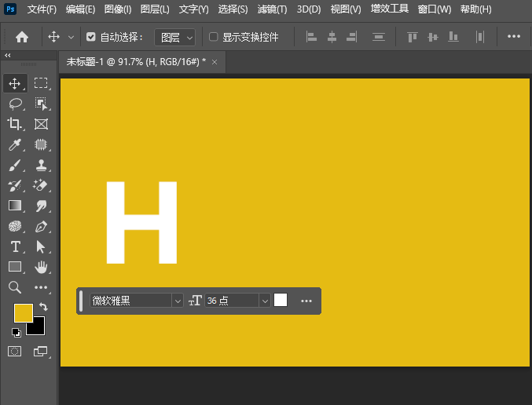
Task: Activate the Zoom tool
Action: pyautogui.click(x=15, y=287)
